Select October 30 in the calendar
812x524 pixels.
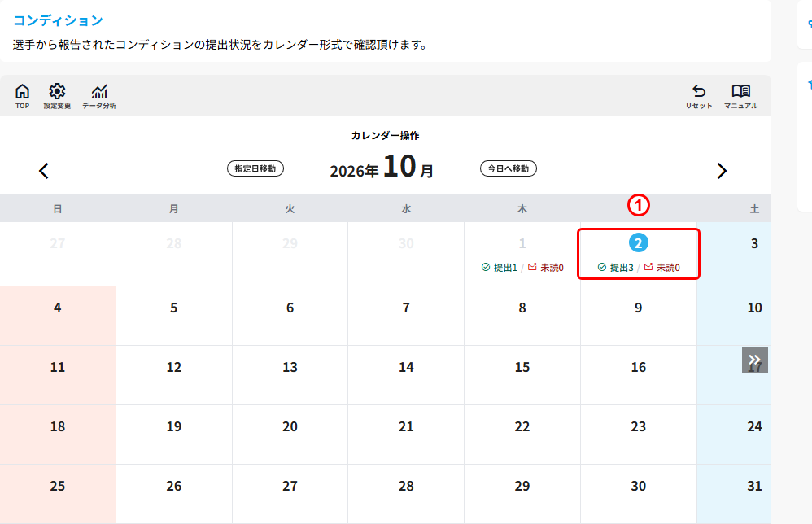639,487
